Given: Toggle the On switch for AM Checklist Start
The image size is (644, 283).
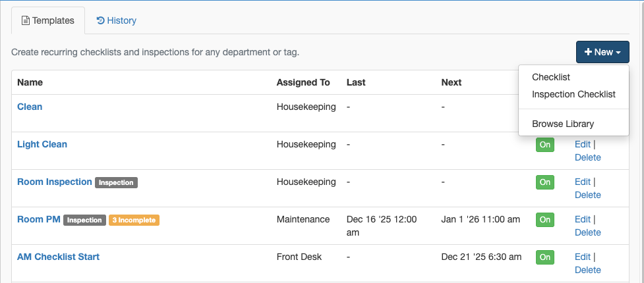Looking at the screenshot, I should tap(545, 257).
